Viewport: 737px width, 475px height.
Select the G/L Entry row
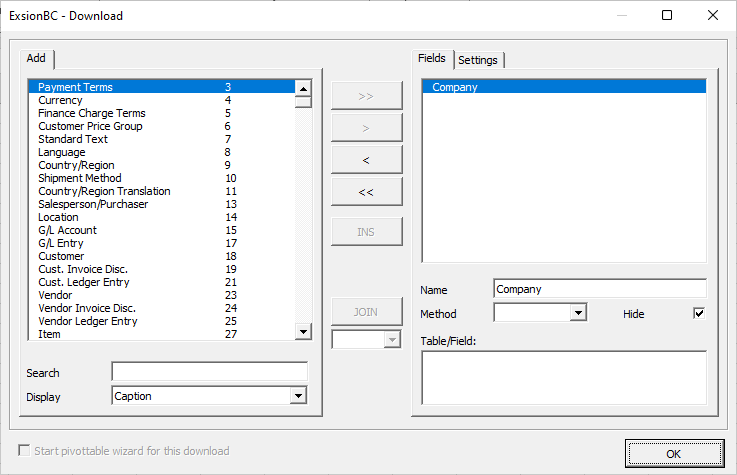162,243
